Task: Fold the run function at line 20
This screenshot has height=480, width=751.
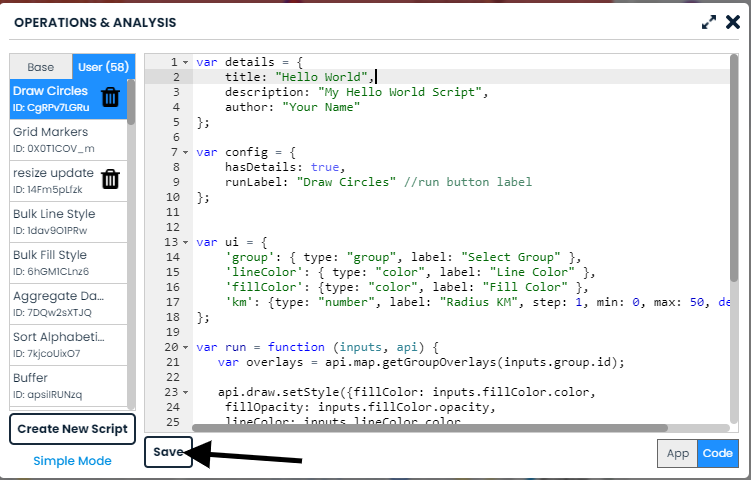Action: click(x=185, y=348)
